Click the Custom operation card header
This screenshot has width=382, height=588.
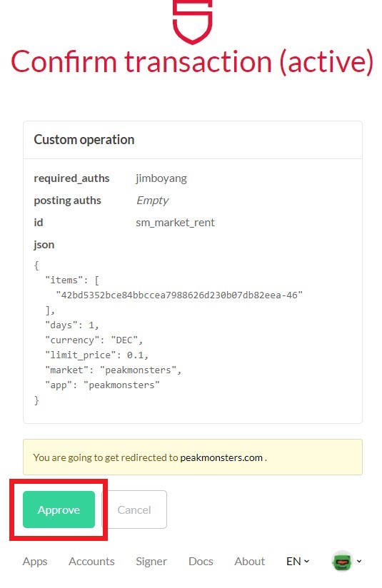tap(193, 140)
